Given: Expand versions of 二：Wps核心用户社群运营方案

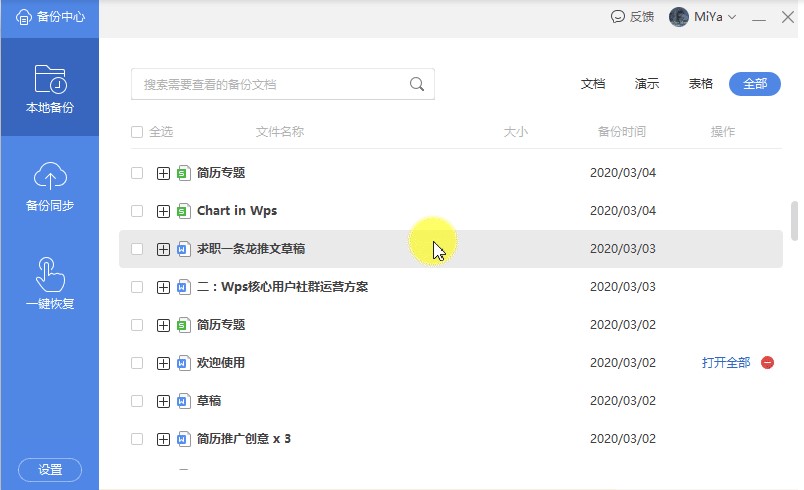Looking at the screenshot, I should coord(163,288).
